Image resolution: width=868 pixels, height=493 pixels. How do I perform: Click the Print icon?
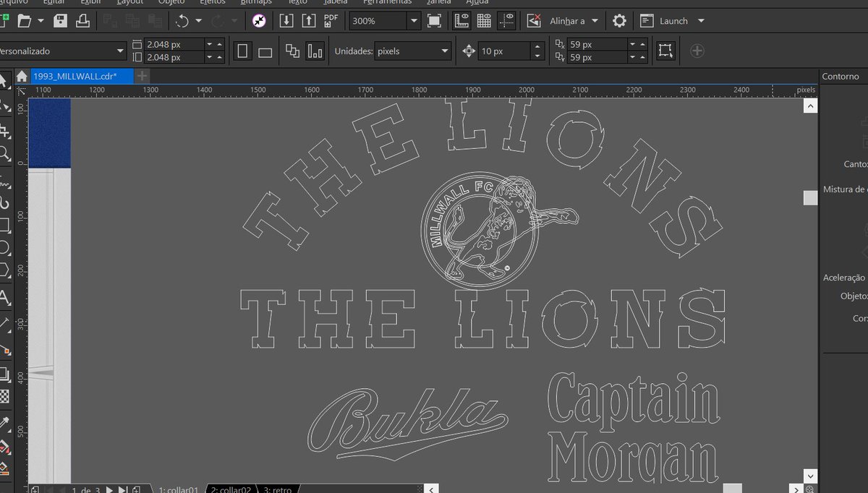point(84,21)
